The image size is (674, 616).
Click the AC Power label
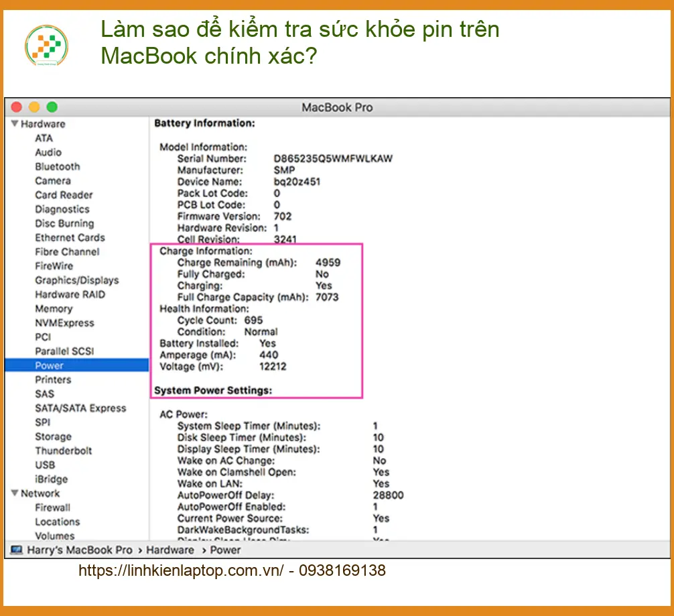[184, 414]
